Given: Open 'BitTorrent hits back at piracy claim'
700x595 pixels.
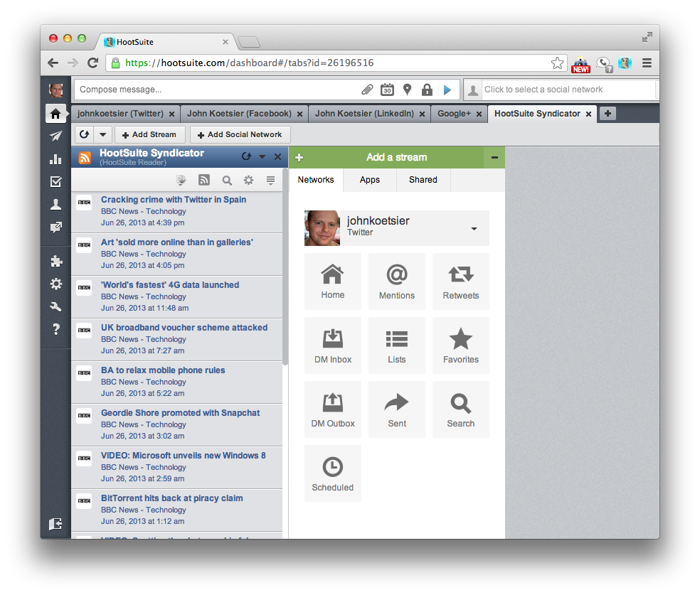Looking at the screenshot, I should pyautogui.click(x=171, y=498).
